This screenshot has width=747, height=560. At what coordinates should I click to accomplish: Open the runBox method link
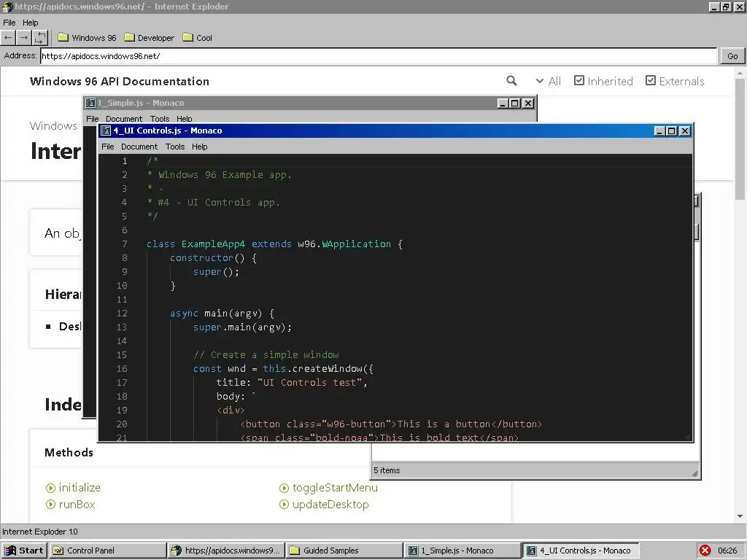pyautogui.click(x=77, y=505)
